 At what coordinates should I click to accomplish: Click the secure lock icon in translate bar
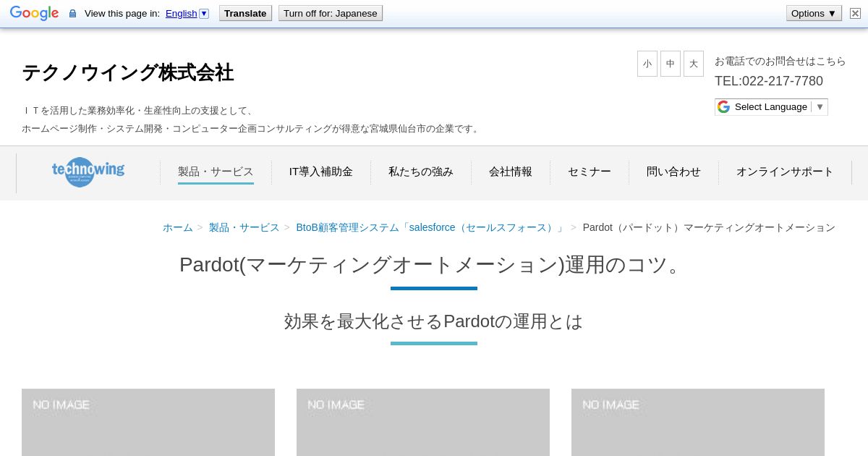click(x=72, y=13)
